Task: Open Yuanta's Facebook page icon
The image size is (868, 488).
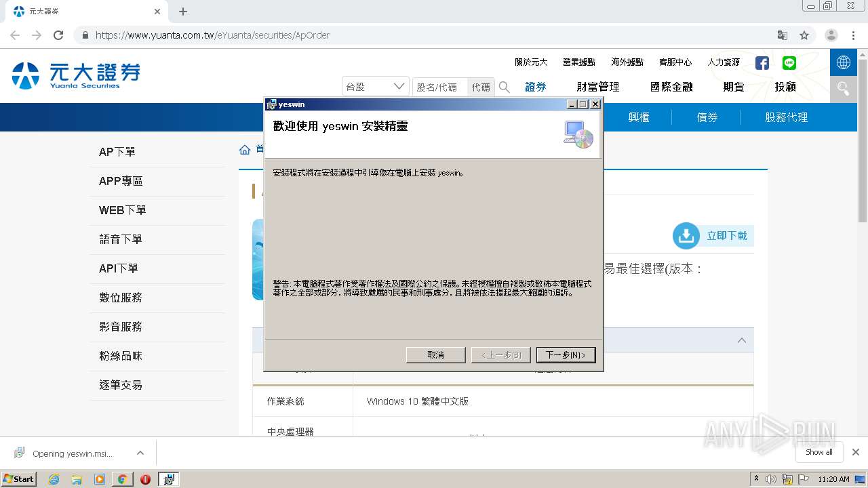Action: click(762, 63)
